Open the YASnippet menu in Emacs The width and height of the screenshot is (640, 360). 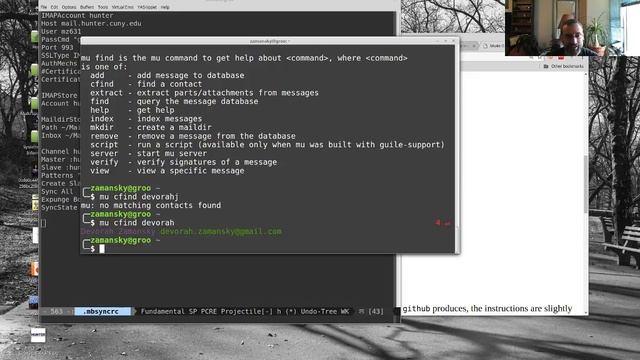(147, 7)
